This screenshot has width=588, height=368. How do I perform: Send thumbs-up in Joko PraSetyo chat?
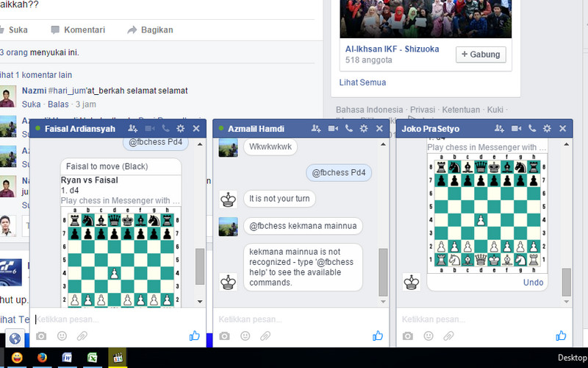(561, 336)
